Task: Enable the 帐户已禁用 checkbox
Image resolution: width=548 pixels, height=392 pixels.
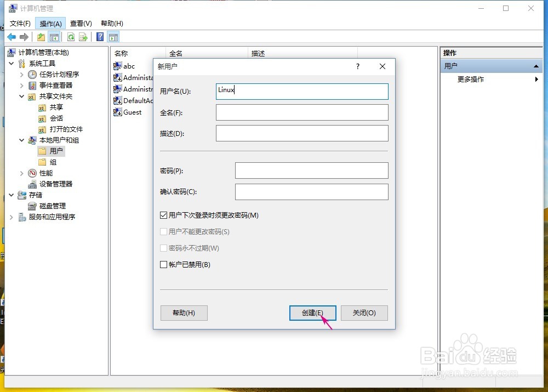Action: pos(163,264)
